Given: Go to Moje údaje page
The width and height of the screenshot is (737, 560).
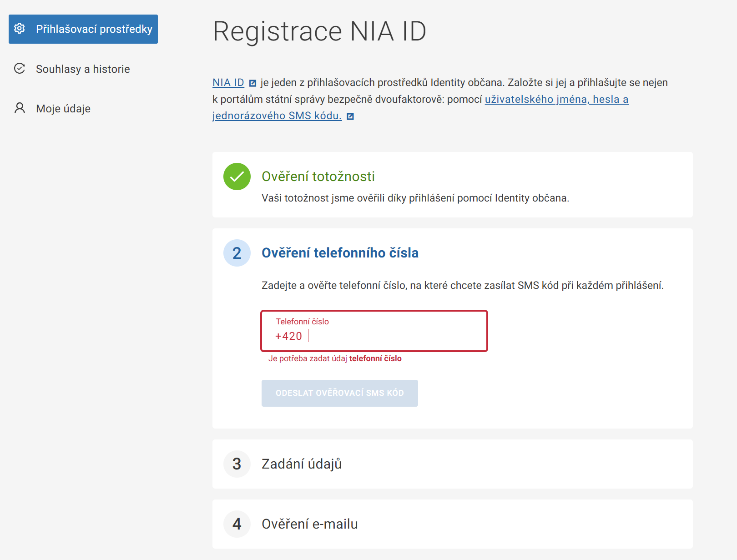Looking at the screenshot, I should (x=63, y=109).
